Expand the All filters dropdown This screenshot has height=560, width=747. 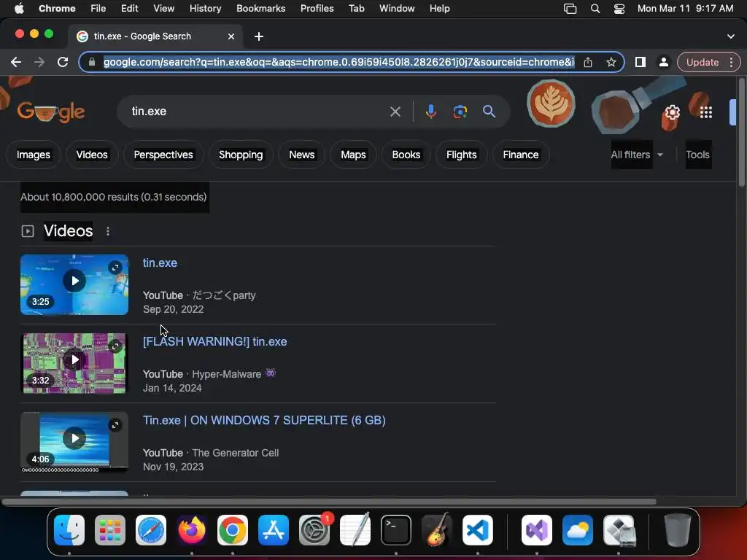(637, 155)
